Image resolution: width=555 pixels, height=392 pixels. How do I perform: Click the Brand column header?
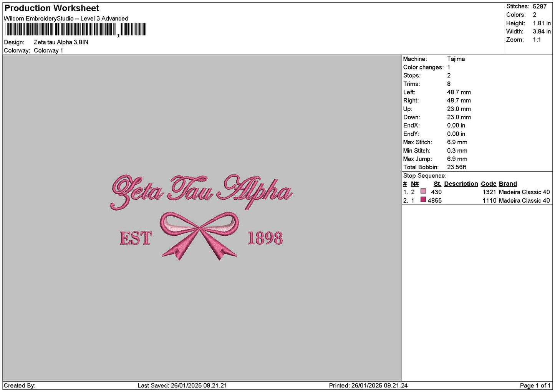508,184
